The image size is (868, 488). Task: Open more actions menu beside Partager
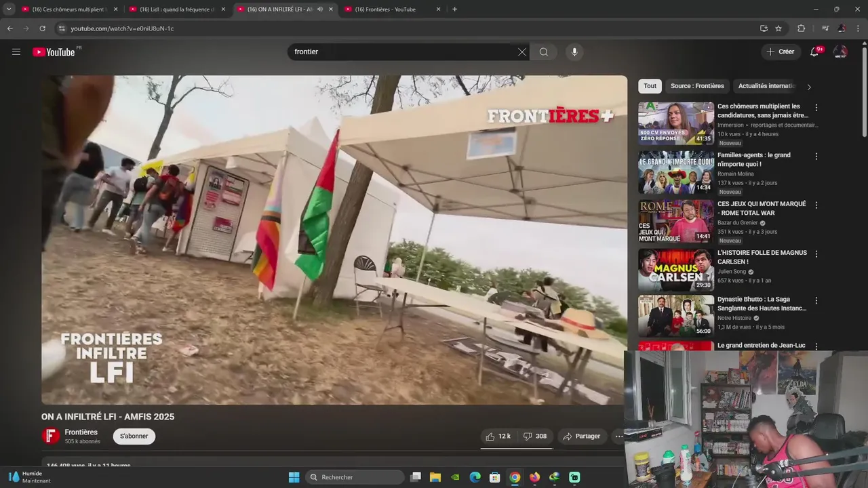tap(618, 436)
